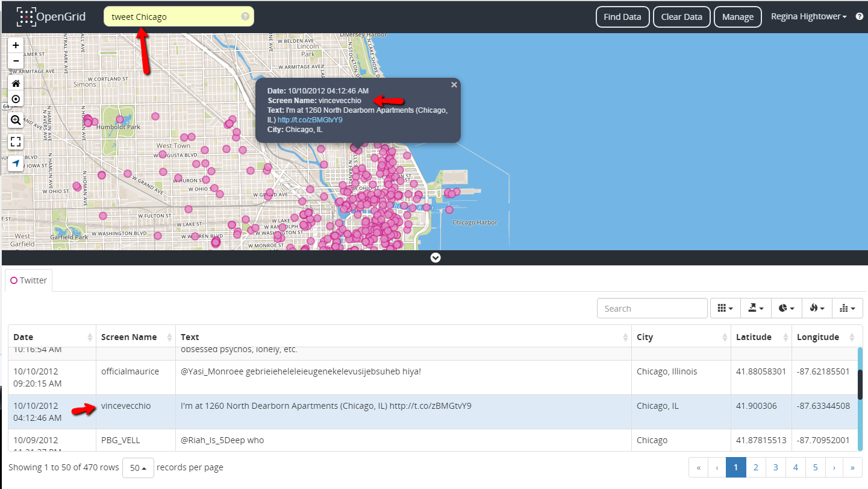Go to previous page with single arrow
Viewport: 868px width, 489px height.
(717, 467)
